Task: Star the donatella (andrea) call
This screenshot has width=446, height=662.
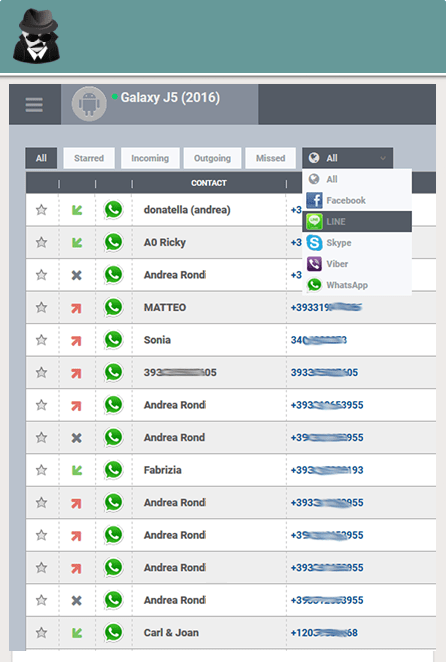Action: click(41, 210)
